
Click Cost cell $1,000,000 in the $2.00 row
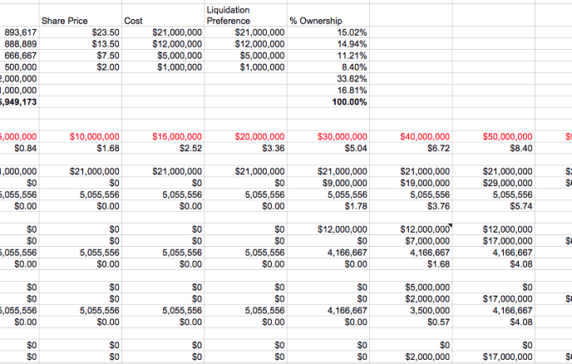pos(163,67)
